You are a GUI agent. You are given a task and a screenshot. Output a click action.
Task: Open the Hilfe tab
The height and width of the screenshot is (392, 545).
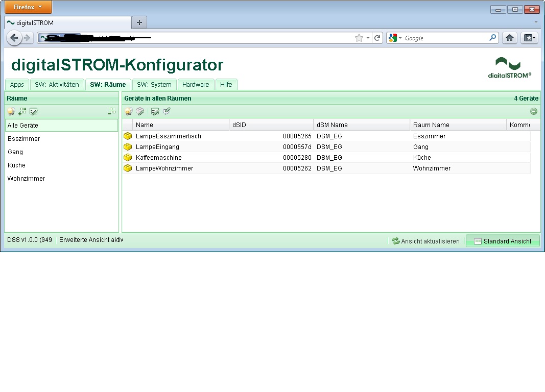tap(226, 84)
